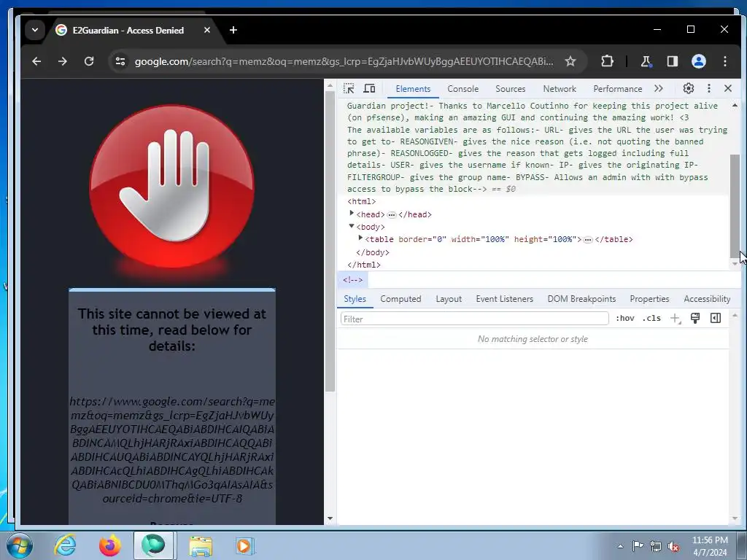Screen dimensions: 747x560
Task: Click the <!--> breadcrumb item
Action: click(353, 280)
